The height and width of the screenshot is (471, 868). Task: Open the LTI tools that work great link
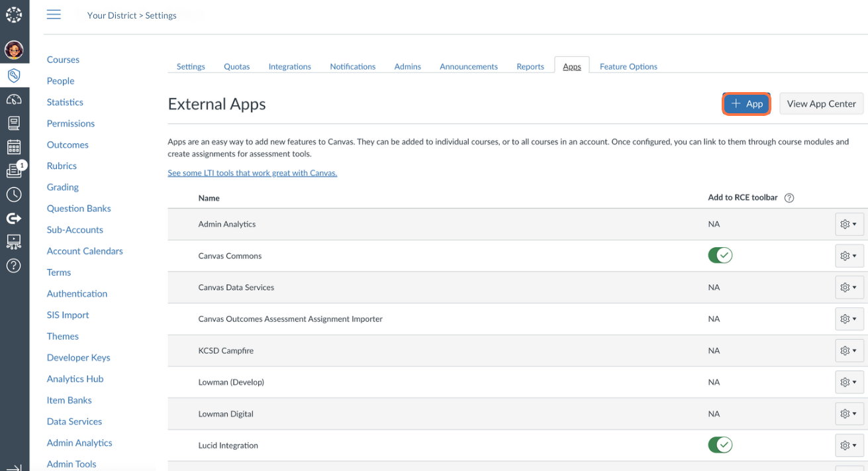pyautogui.click(x=252, y=173)
